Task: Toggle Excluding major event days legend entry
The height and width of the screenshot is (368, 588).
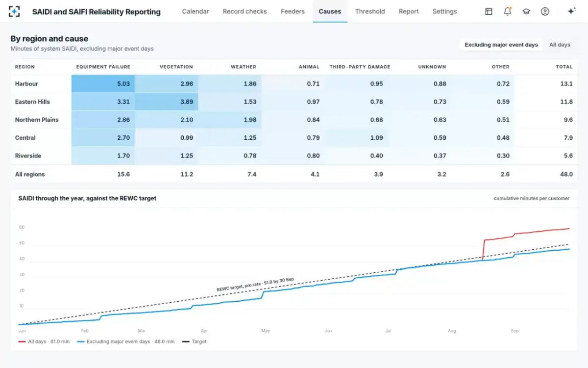Action: point(125,342)
